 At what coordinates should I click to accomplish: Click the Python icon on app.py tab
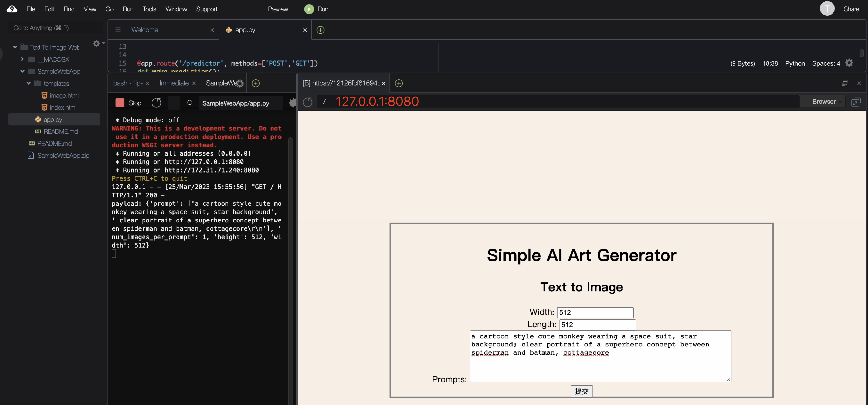[228, 30]
